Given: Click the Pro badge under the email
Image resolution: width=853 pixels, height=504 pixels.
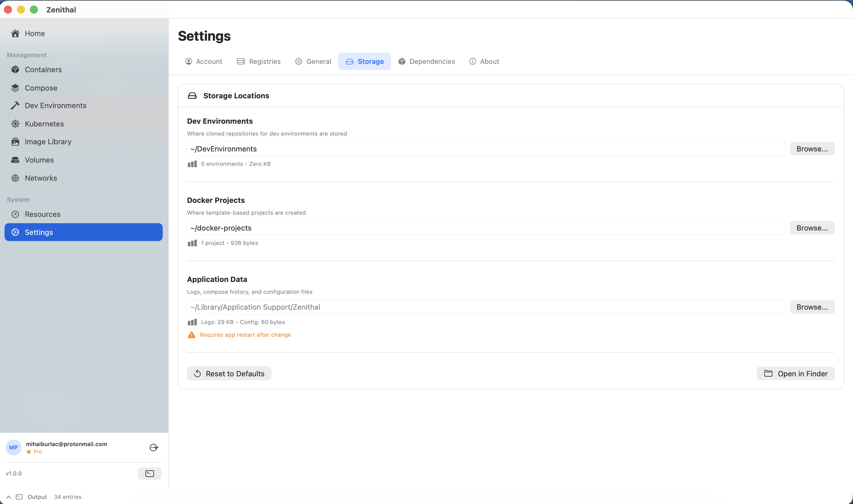Looking at the screenshot, I should pos(34,452).
